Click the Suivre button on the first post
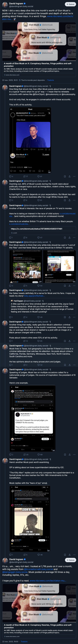Viewport: 78px width, 644px height. [70, 4]
